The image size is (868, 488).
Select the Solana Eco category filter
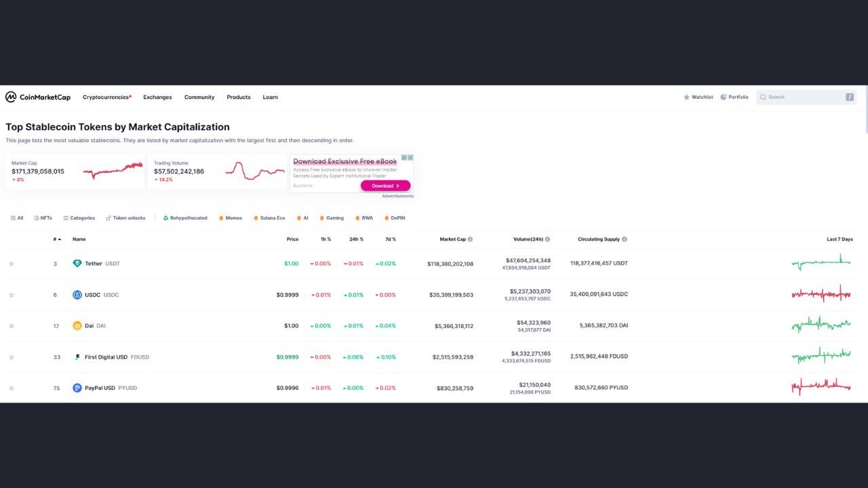pos(269,218)
